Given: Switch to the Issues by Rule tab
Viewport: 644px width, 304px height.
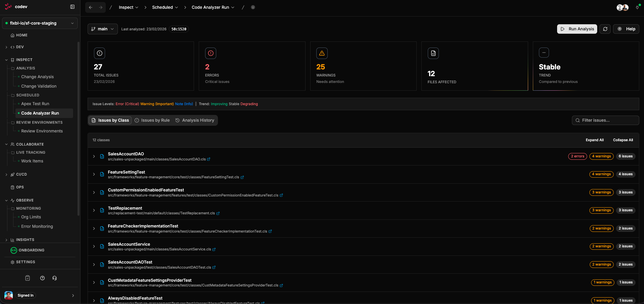Looking at the screenshot, I should (152, 120).
